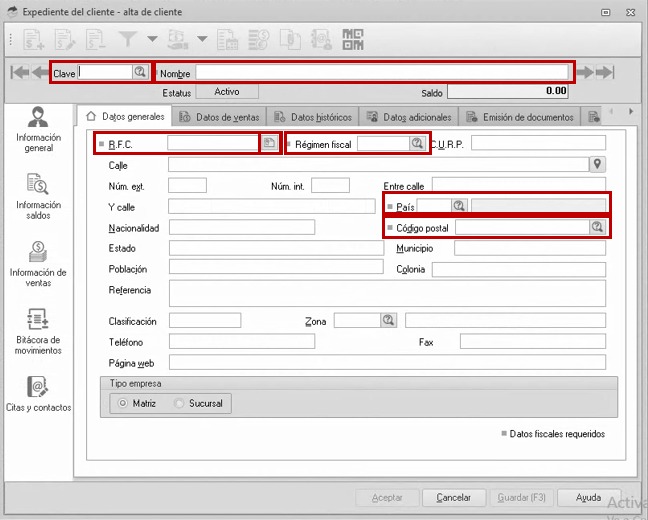The width and height of the screenshot is (648, 520).
Task: Open Bitácora de movimientos log
Action: pos(39,332)
